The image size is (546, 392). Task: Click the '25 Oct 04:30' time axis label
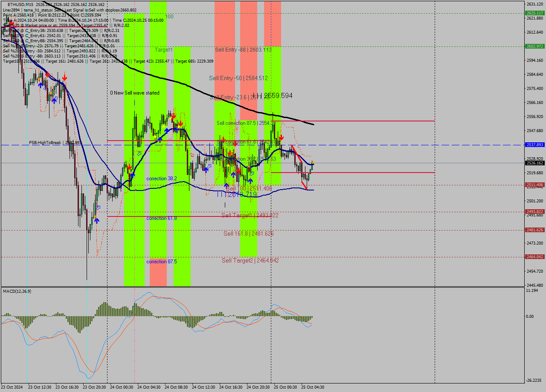click(313, 387)
